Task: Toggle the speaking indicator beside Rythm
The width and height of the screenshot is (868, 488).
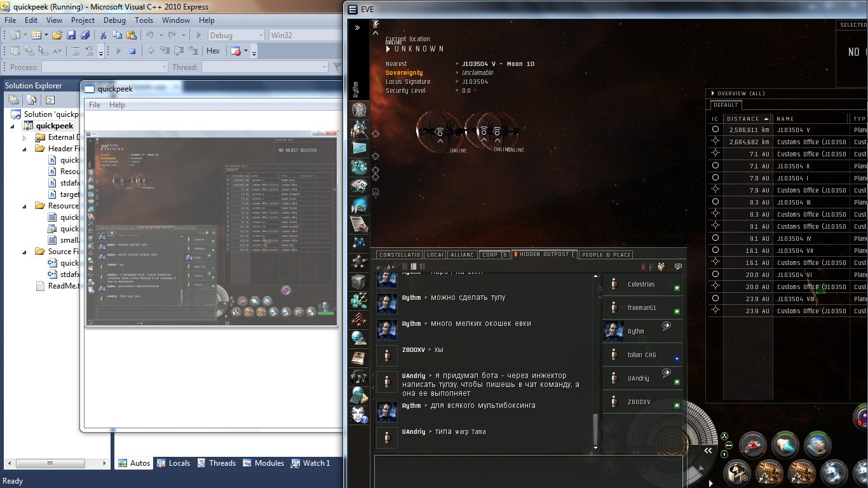Action: pos(667,326)
